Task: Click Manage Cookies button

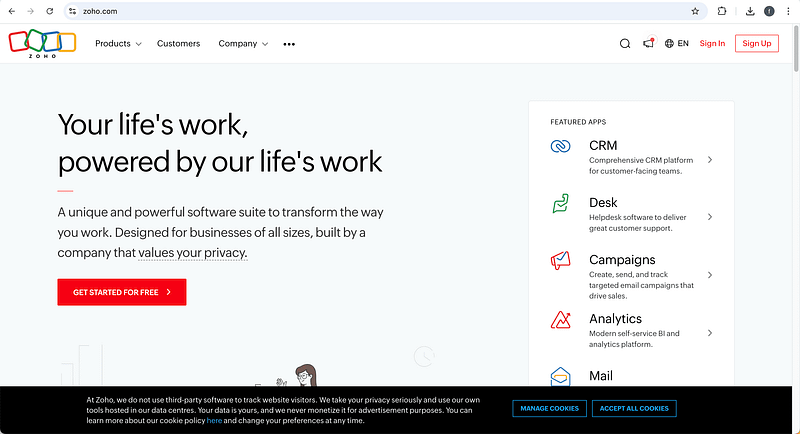Action: 549,409
